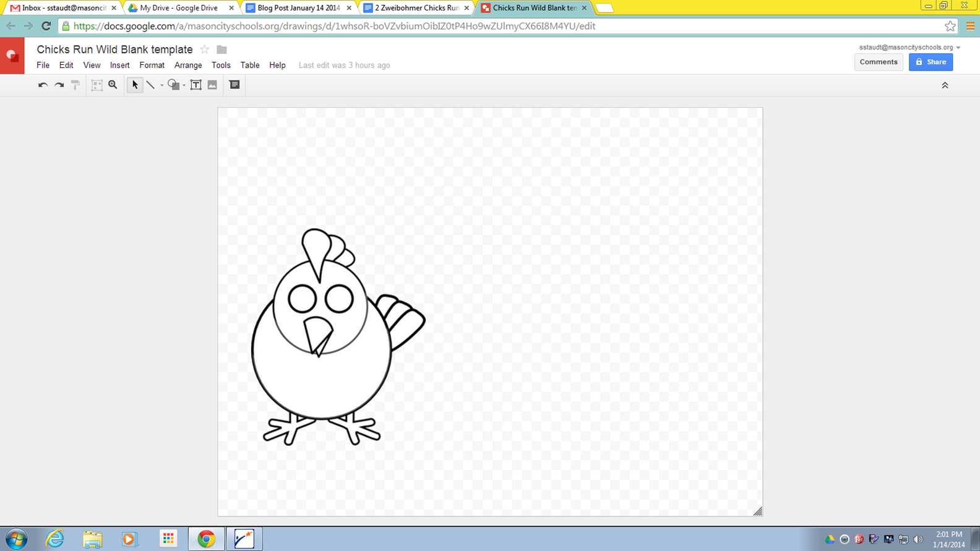This screenshot has width=980, height=551.
Task: Open the Windows Start menu
Action: pyautogui.click(x=17, y=539)
